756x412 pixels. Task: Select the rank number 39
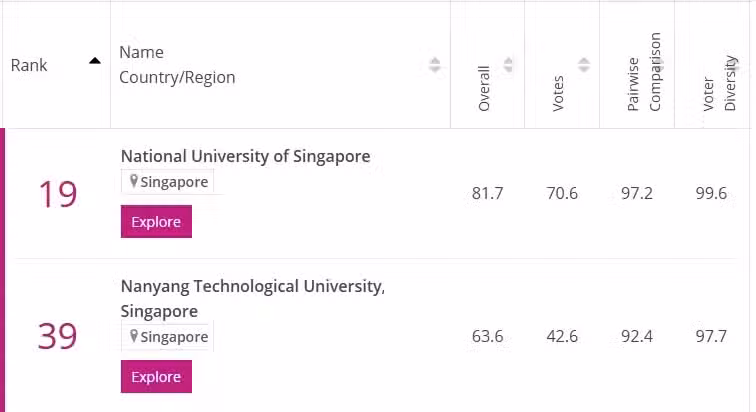pyautogui.click(x=57, y=336)
